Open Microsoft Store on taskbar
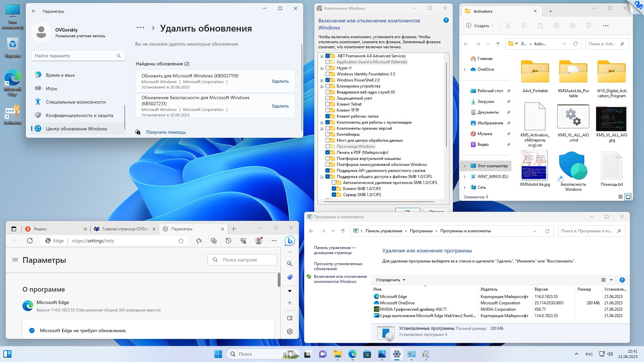This screenshot has width=644, height=362. pyautogui.click(x=367, y=354)
